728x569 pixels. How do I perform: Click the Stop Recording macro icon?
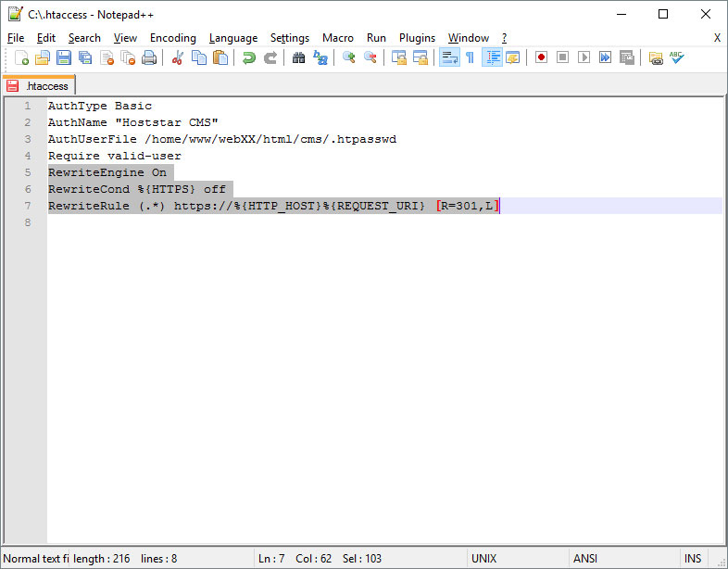pos(562,57)
